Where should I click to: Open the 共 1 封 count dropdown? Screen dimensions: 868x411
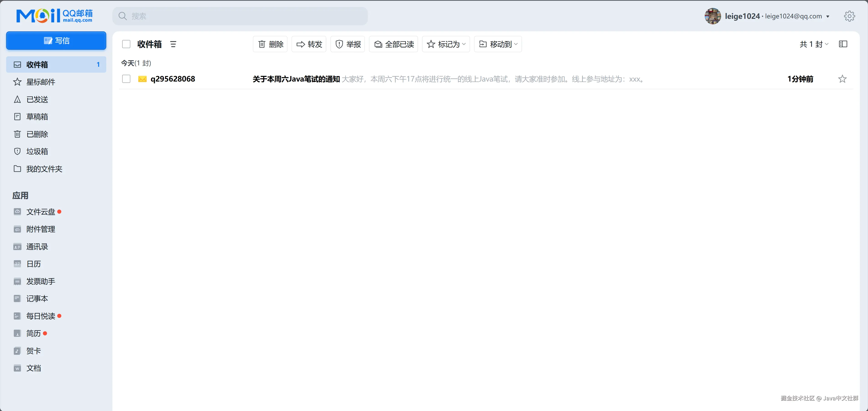[x=814, y=44]
